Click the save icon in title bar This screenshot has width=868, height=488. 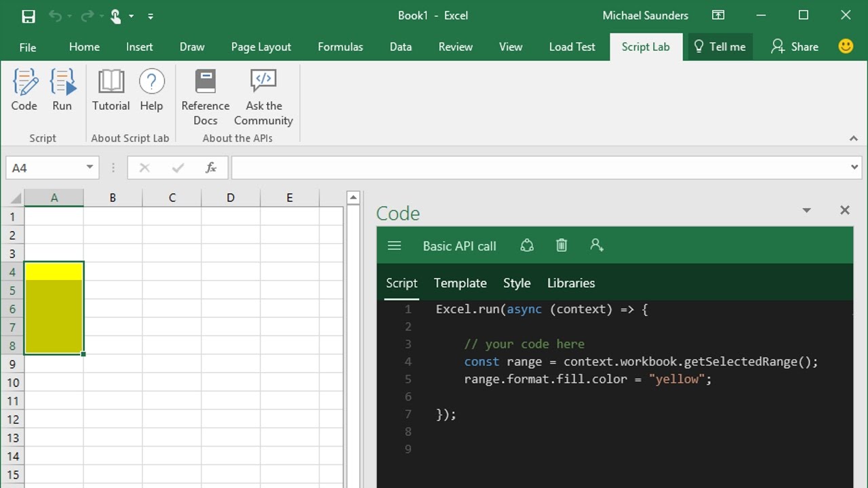28,16
